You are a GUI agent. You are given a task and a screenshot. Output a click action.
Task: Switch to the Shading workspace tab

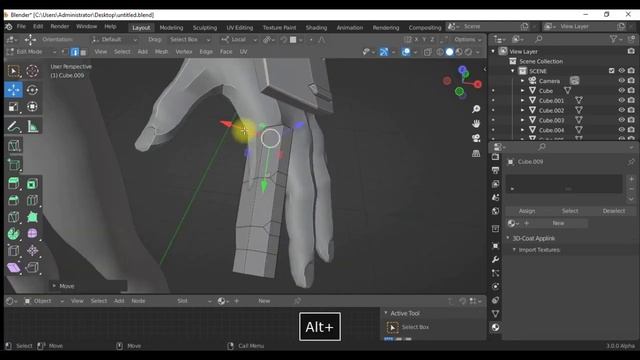pos(316,27)
